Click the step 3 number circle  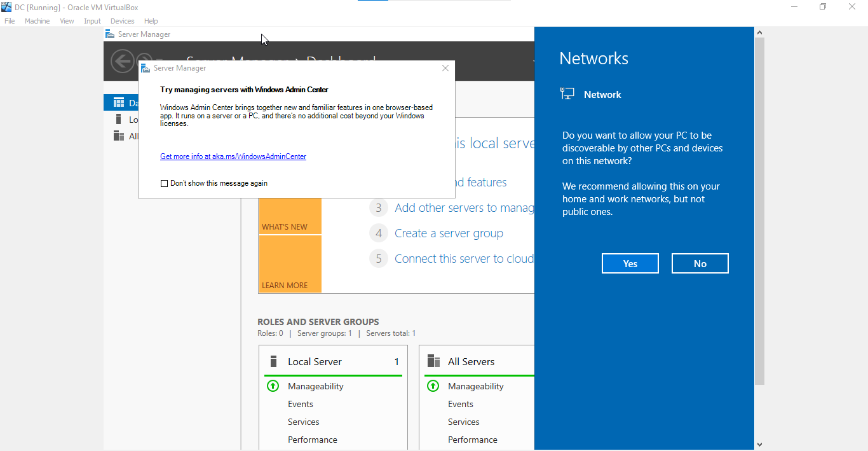[x=378, y=208]
